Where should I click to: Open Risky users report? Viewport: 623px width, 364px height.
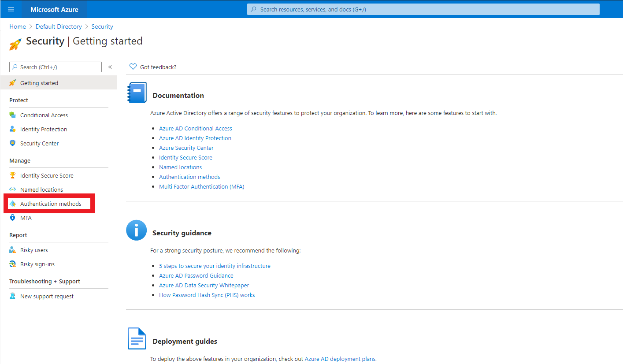(x=34, y=250)
